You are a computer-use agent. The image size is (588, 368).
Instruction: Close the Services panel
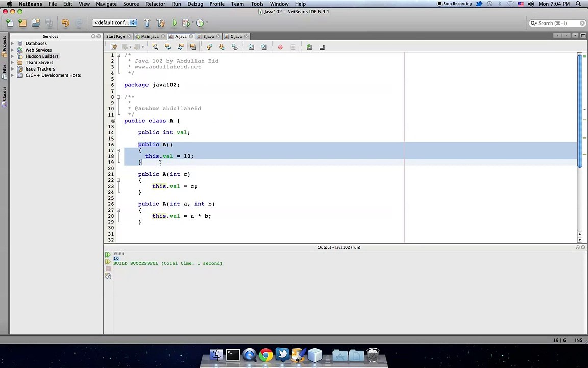point(99,36)
